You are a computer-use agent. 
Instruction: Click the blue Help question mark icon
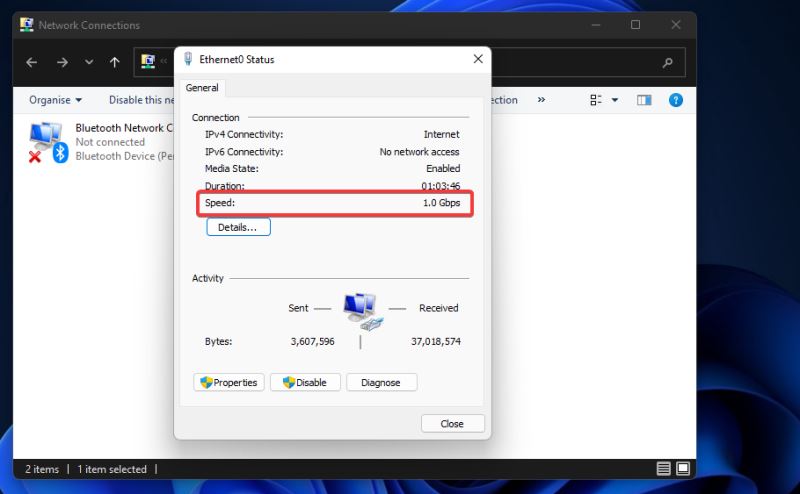675,100
